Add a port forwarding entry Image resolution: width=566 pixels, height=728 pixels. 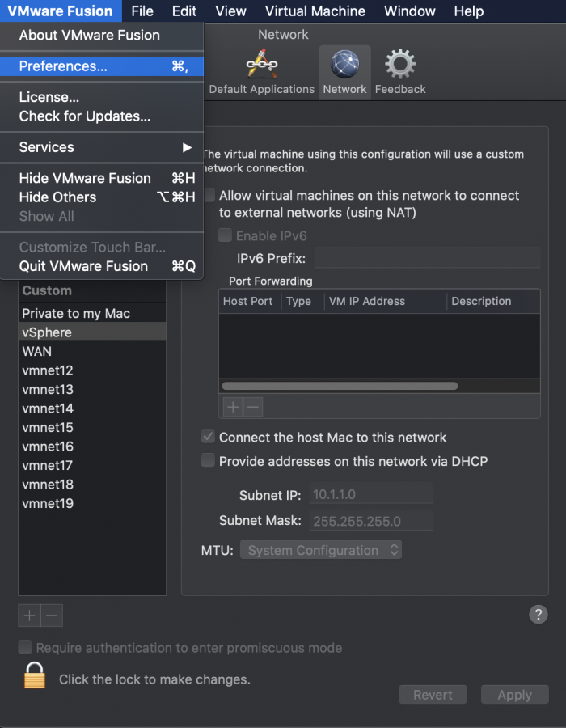coord(233,407)
